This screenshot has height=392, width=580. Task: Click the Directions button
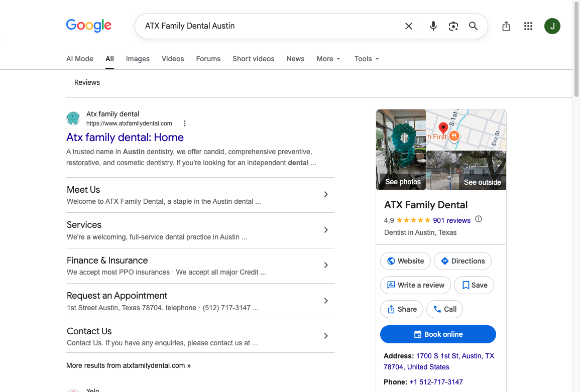pos(462,261)
